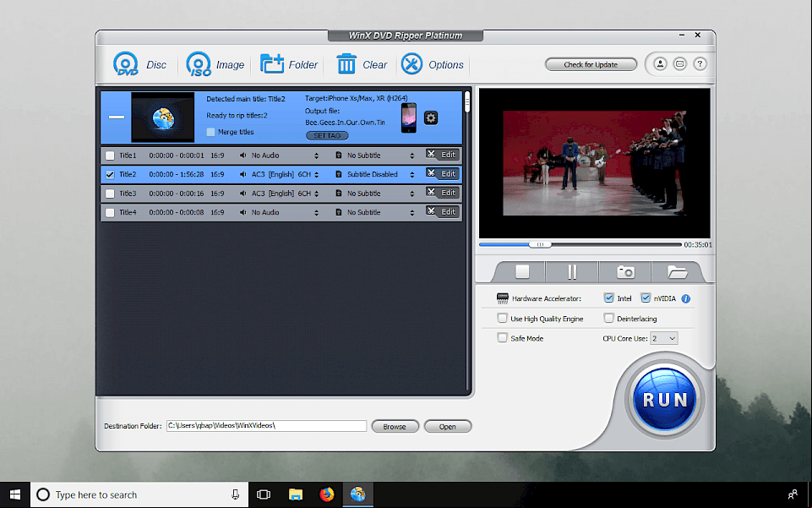Collapse the DVD info with minus icon
This screenshot has height=508, width=812.
point(116,117)
